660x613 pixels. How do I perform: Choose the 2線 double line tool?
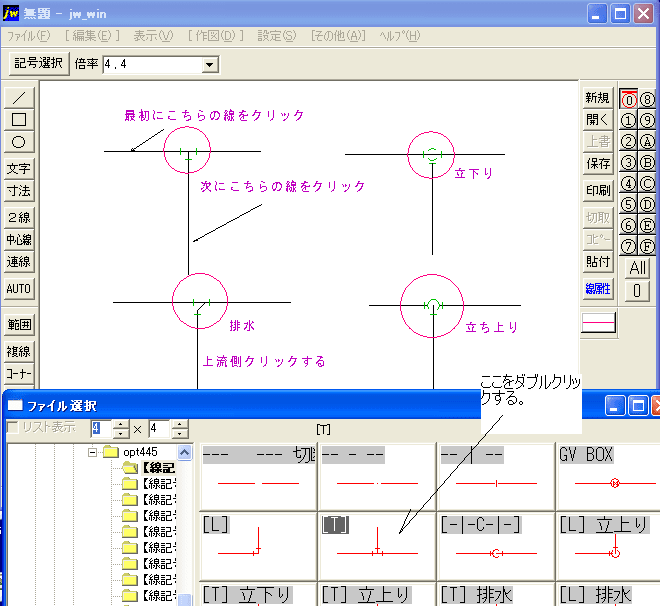19,217
